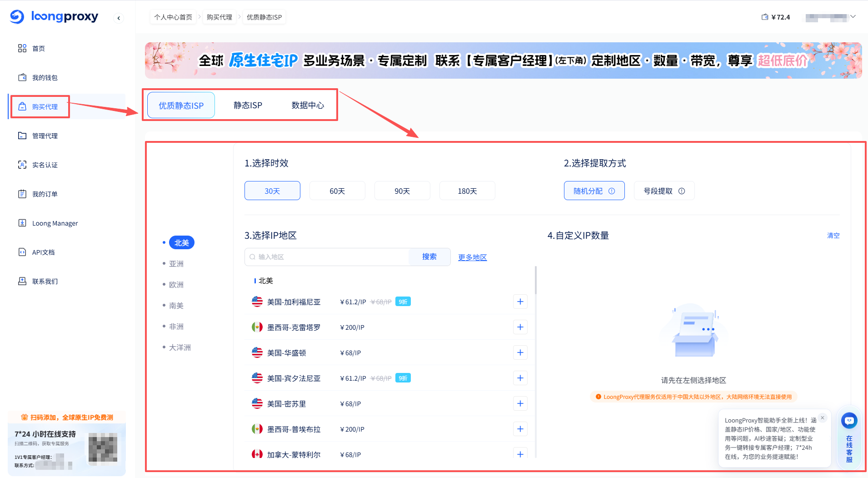This screenshot has width=868, height=478.
Task: Switch to the 静态ISP tab
Action: coord(248,106)
